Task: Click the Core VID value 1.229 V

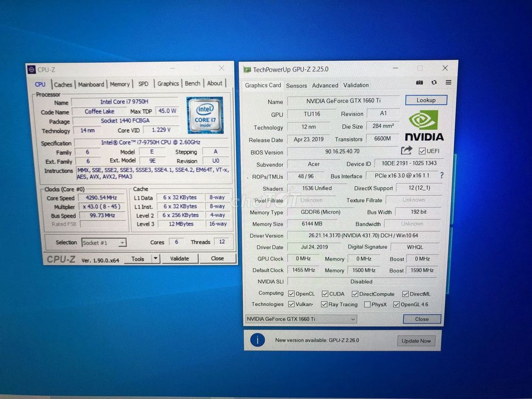Action: (161, 130)
